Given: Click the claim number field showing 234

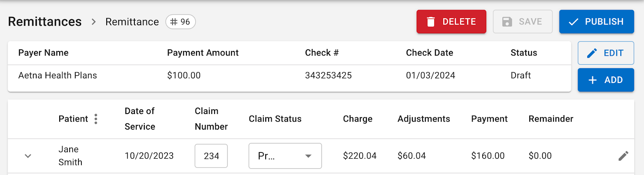Looking at the screenshot, I should [211, 156].
